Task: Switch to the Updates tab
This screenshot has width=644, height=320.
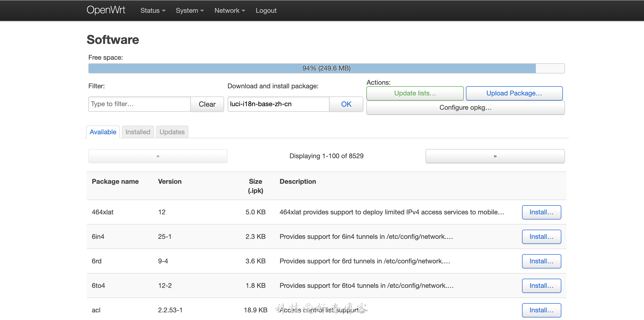Action: pos(172,132)
